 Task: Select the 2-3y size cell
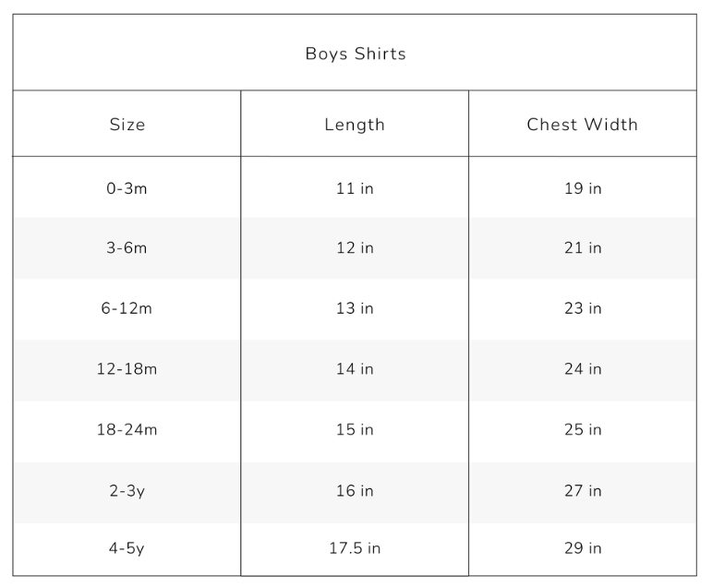tap(127, 491)
